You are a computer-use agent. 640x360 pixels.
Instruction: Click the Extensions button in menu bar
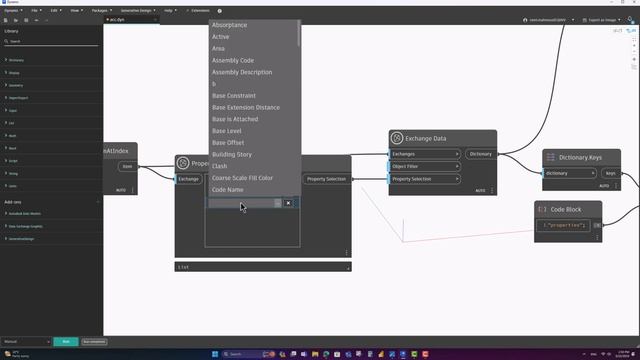(x=198, y=11)
